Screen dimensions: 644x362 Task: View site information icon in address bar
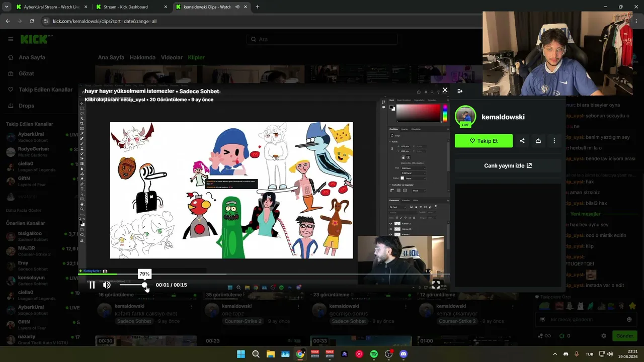pyautogui.click(x=46, y=21)
